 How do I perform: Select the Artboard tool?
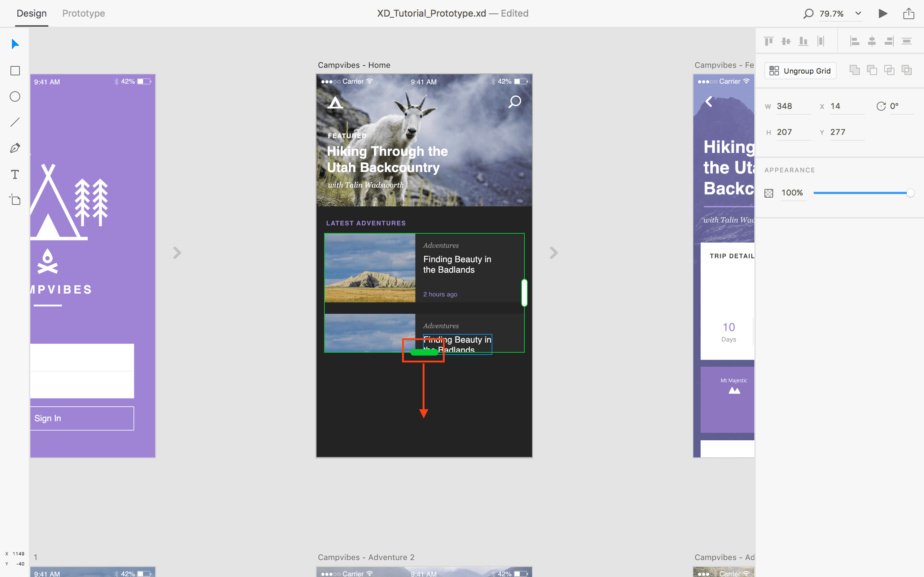pos(14,199)
